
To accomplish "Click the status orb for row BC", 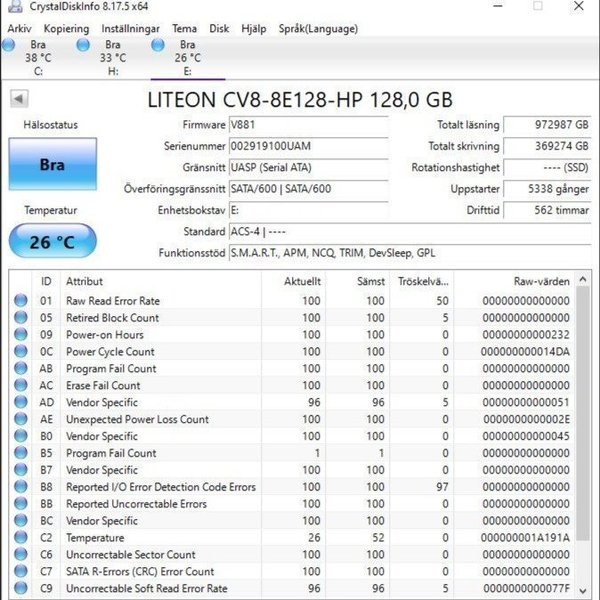I will click(21, 520).
